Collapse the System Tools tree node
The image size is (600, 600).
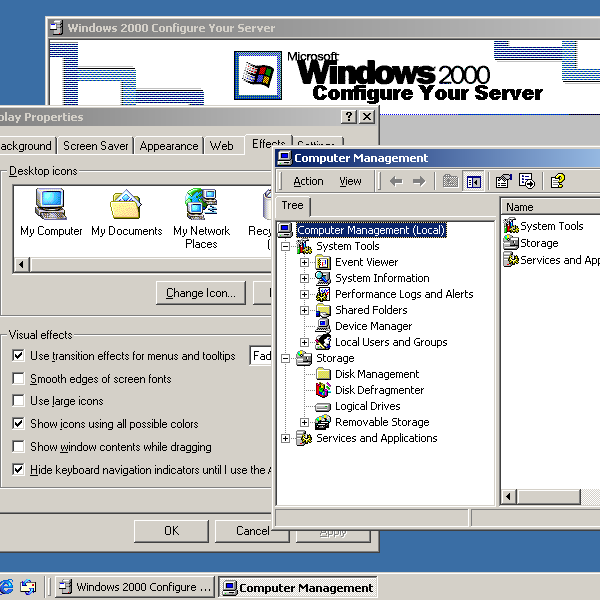pos(286,246)
